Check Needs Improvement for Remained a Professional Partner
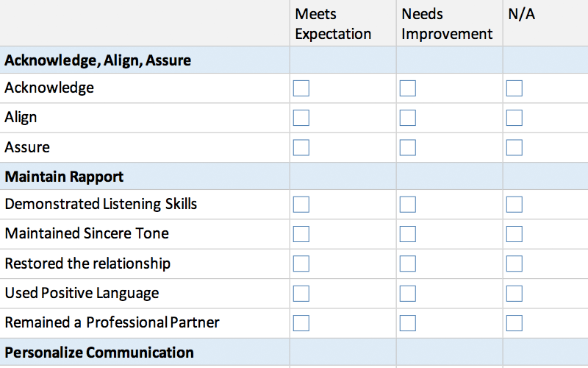 pos(408,323)
